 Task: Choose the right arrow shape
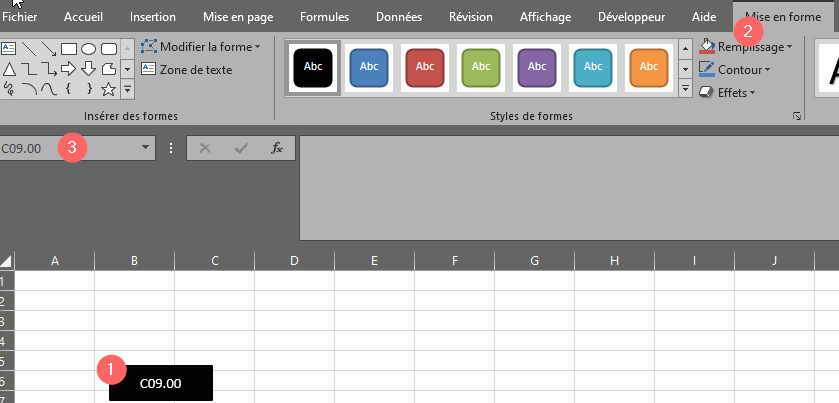tap(69, 69)
